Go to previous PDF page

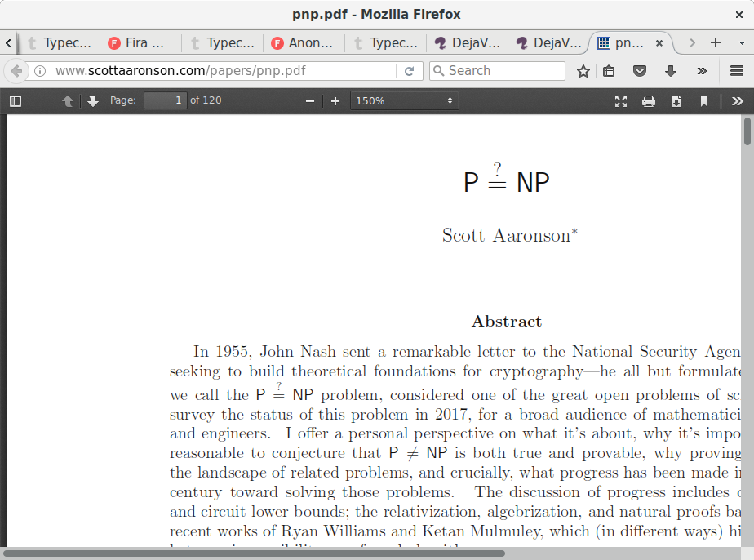click(x=68, y=101)
